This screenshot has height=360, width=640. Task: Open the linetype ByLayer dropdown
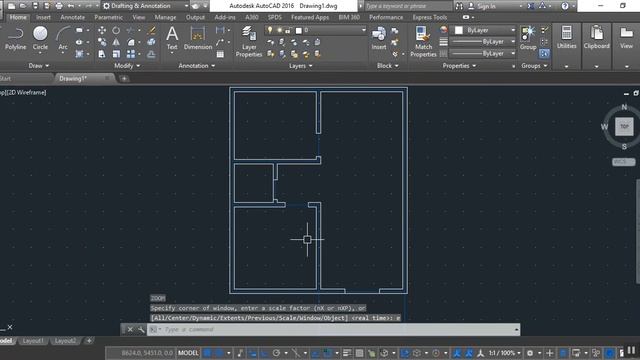(482, 53)
